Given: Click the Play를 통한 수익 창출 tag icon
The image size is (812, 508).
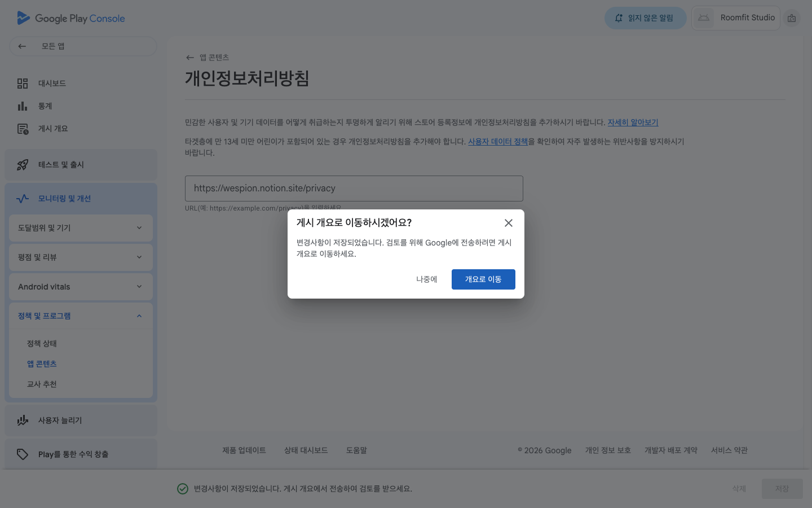Looking at the screenshot, I should (x=23, y=454).
